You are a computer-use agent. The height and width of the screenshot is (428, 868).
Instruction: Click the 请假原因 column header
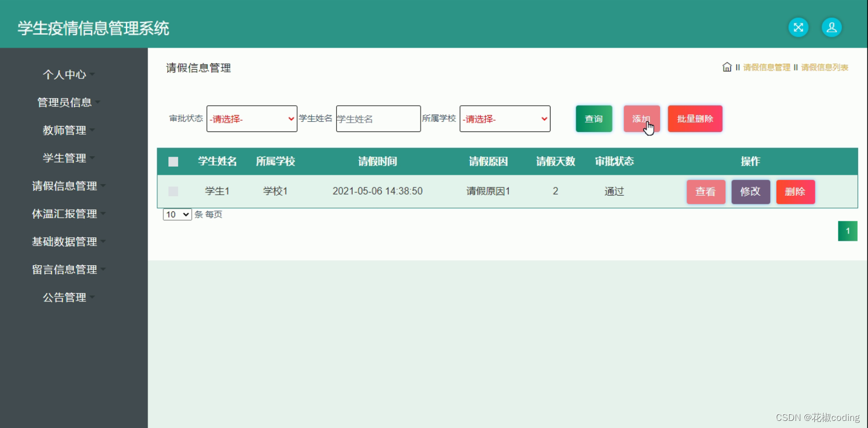(488, 162)
